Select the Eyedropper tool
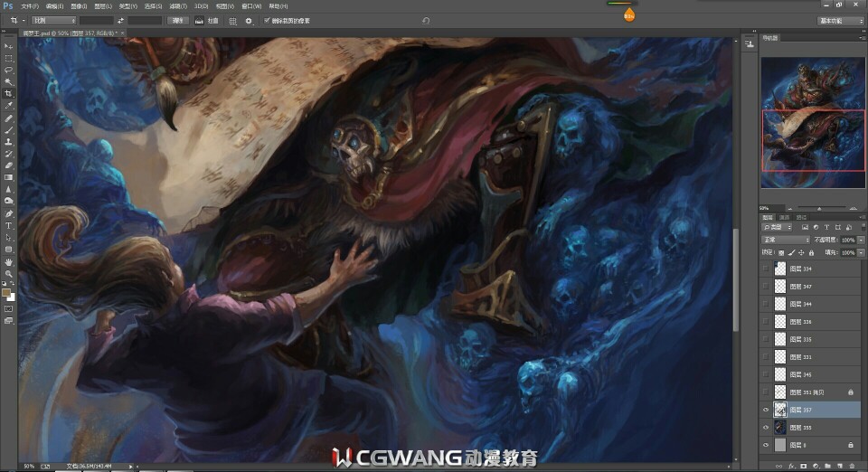This screenshot has width=868, height=472. point(8,106)
